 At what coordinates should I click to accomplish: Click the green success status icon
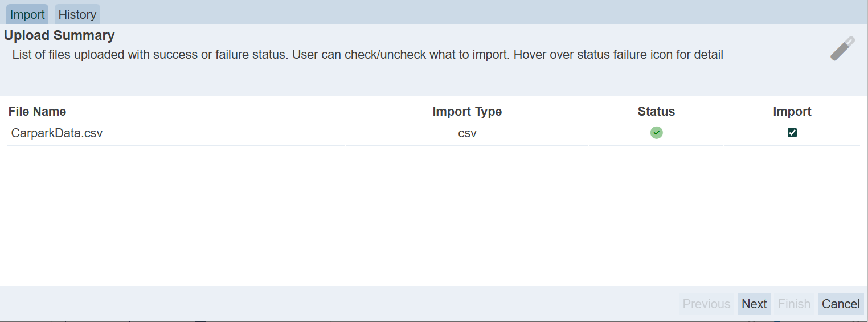coord(656,133)
